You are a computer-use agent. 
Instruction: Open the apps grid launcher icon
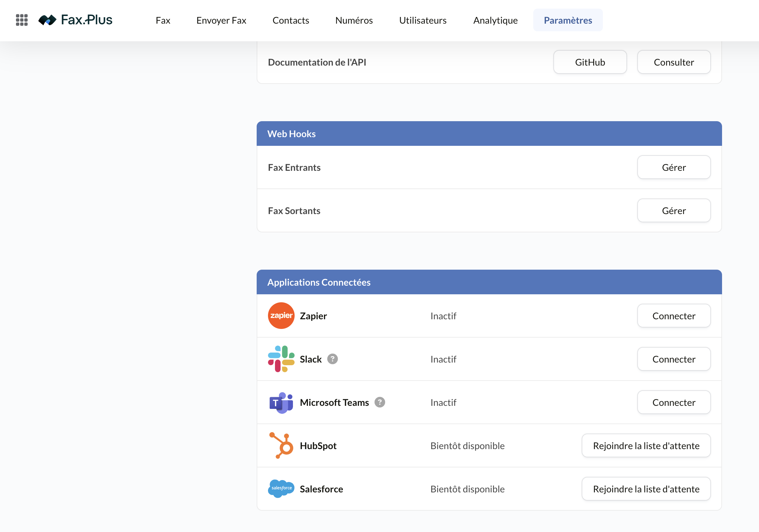coord(22,20)
